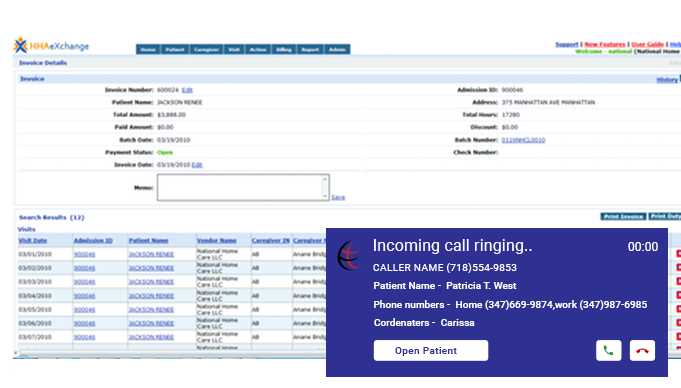View invoice History link
681x388 pixels.
[x=667, y=80]
